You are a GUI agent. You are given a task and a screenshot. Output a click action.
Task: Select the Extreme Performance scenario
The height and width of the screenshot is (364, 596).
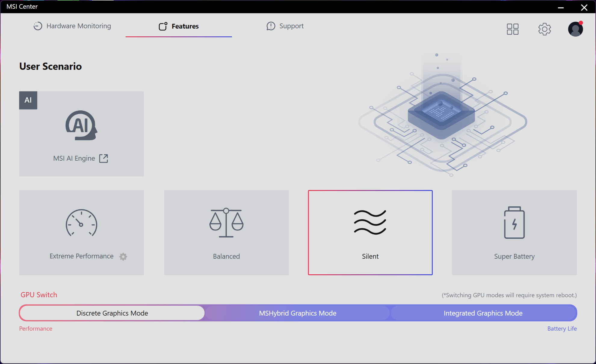pyautogui.click(x=82, y=233)
